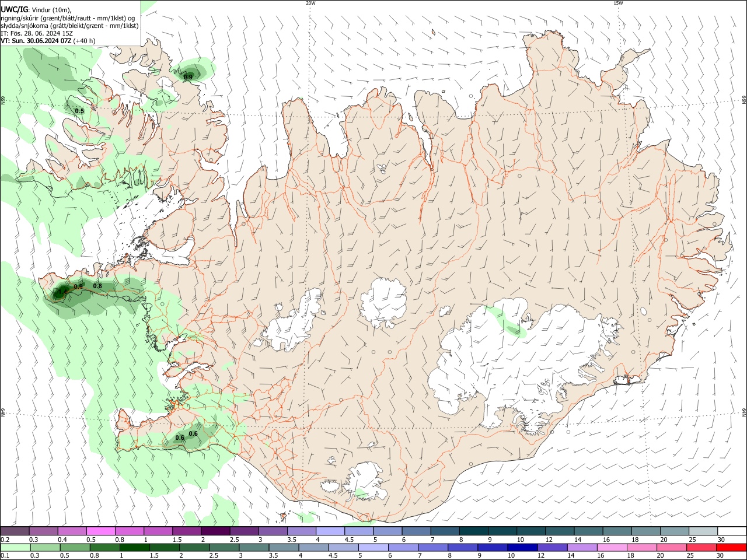The height and width of the screenshot is (560, 747).
Task: Click the 0.9 value on the northern Westfjords coast
Action: coord(188,77)
